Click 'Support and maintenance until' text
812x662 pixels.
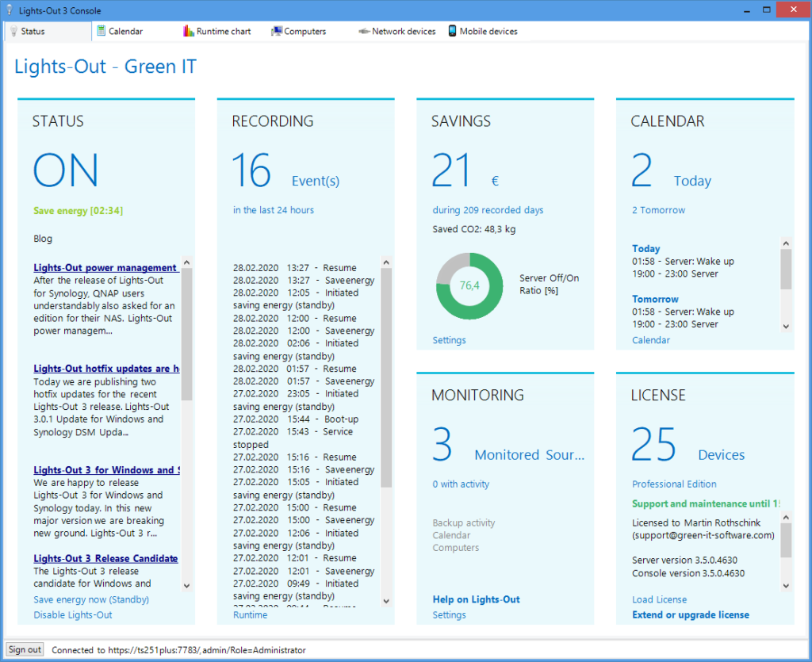pyautogui.click(x=705, y=503)
